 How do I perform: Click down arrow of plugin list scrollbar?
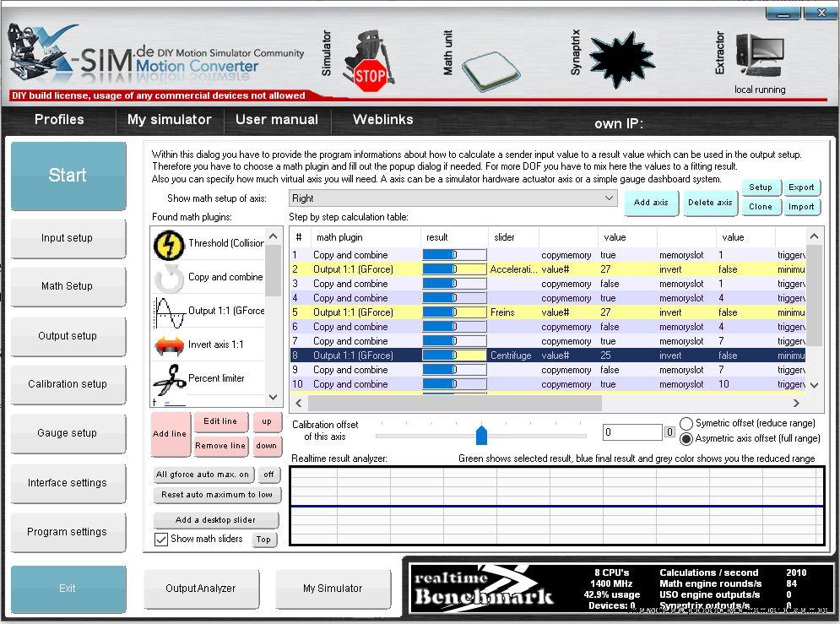pos(273,397)
